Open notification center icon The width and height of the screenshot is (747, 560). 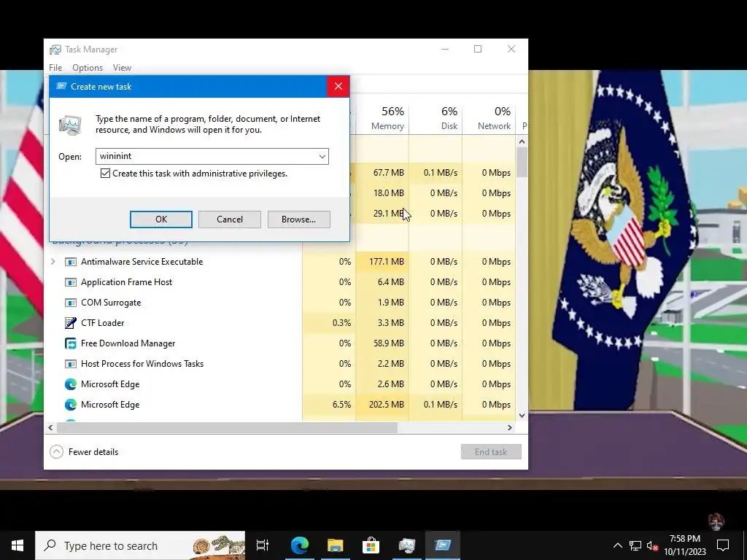click(723, 545)
